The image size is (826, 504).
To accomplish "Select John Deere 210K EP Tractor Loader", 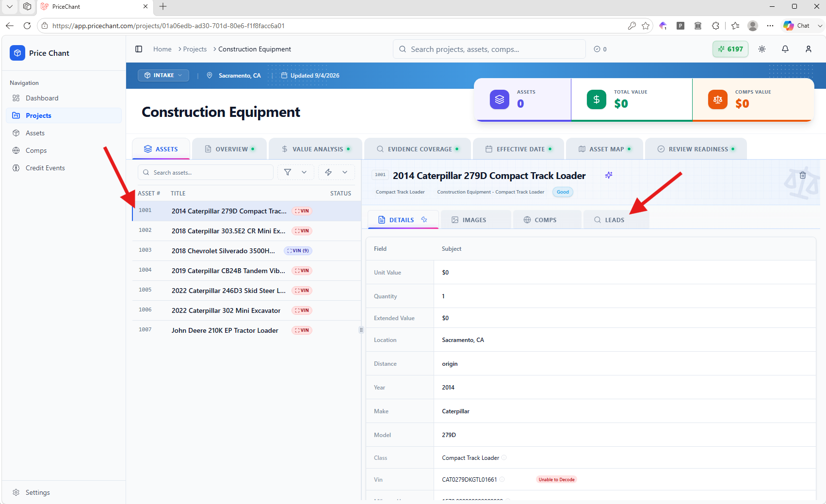I will [246, 330].
